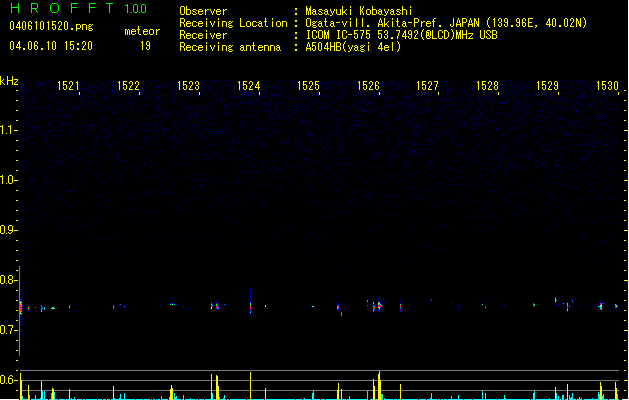Click the bright echo cluster just after 1526
The image size is (629, 400).
click(x=378, y=306)
